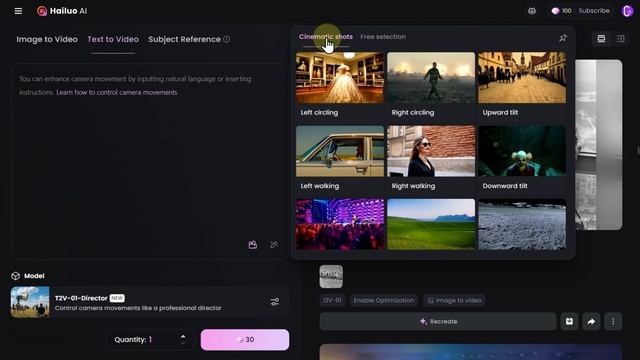This screenshot has width=640, height=360.
Task: Click the Subscribe button
Action: click(594, 11)
